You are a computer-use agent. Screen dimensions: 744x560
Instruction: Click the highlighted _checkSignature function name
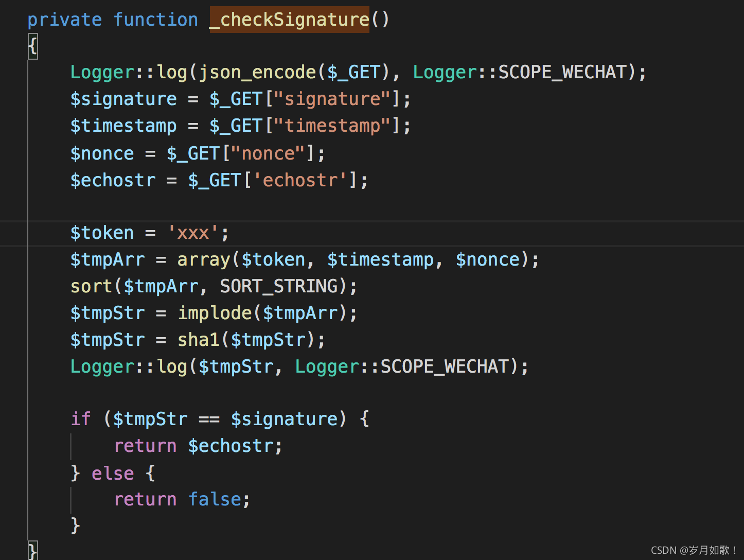[289, 20]
